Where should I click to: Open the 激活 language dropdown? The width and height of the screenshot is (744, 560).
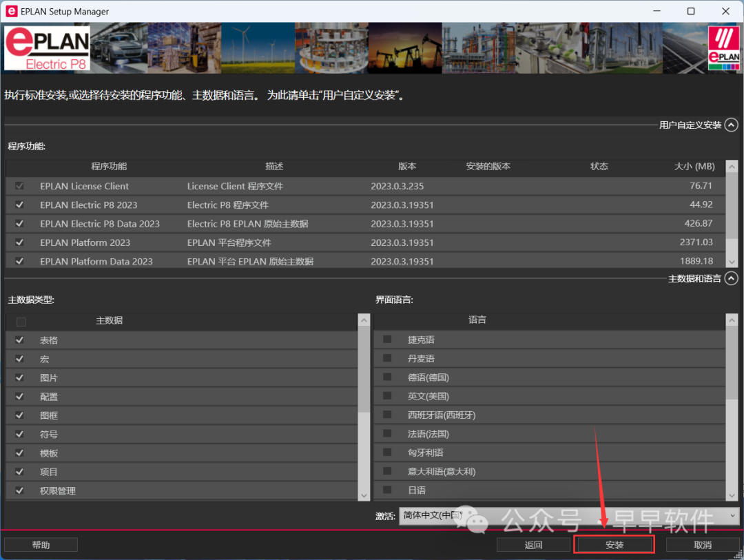(731, 516)
